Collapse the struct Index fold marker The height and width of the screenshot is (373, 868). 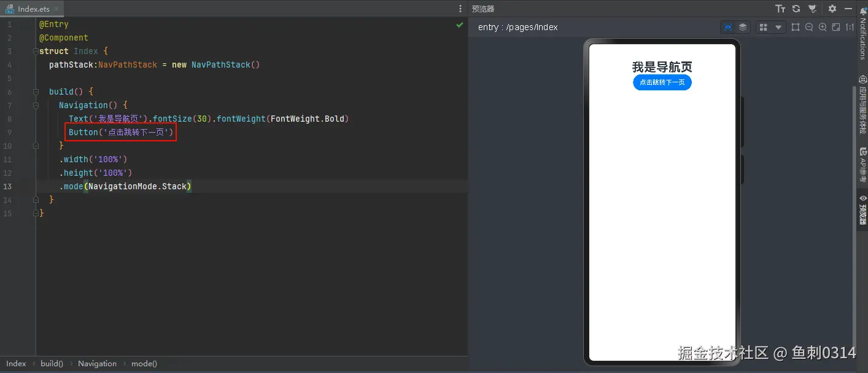[35, 51]
